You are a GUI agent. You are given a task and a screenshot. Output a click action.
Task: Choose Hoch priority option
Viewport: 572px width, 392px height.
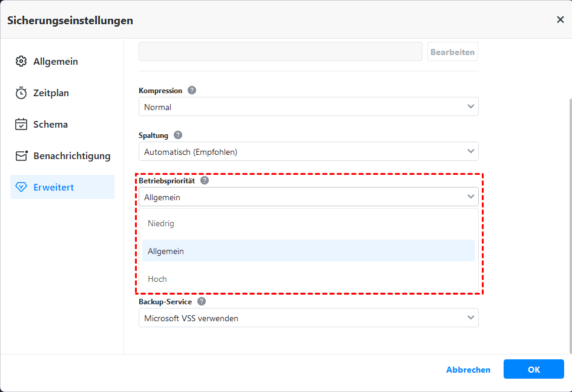tap(157, 279)
